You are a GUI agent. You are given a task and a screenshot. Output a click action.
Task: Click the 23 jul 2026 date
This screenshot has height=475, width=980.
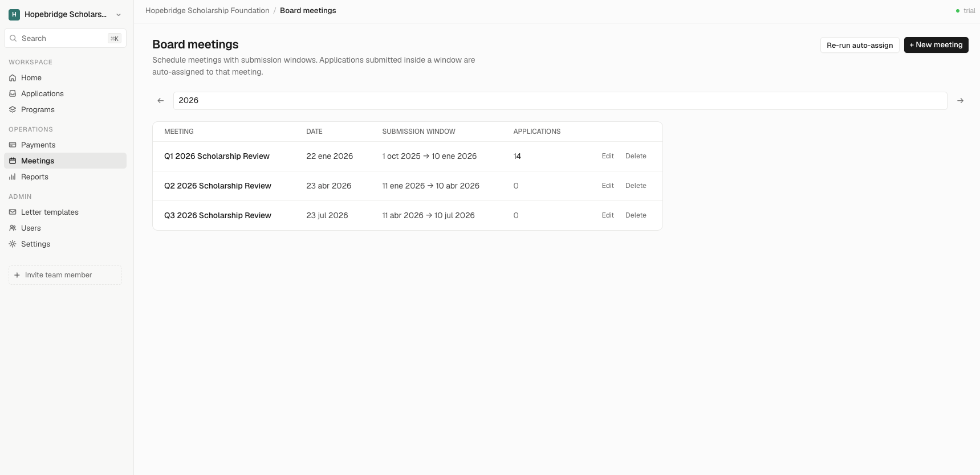pos(327,215)
